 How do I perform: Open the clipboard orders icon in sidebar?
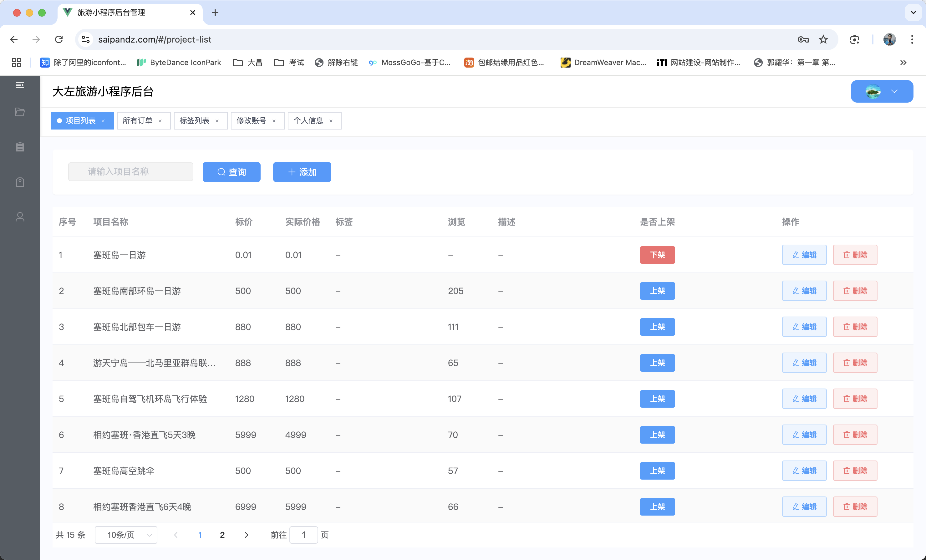pos(20,147)
